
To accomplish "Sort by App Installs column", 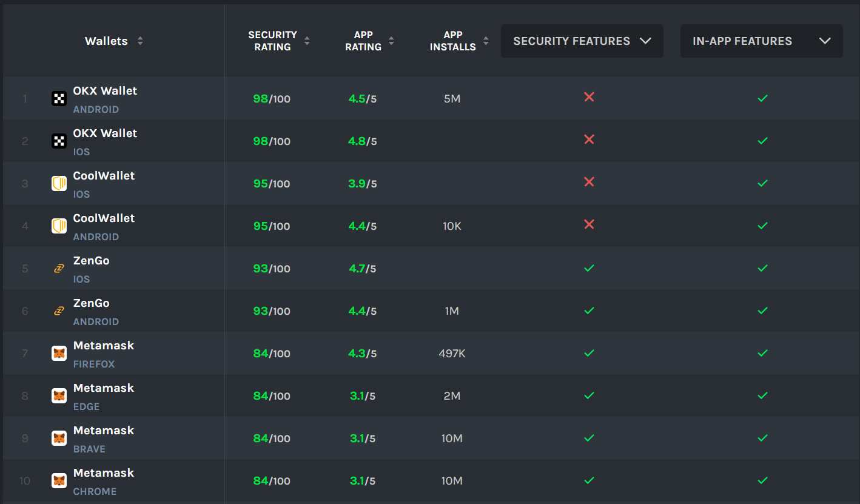I will [486, 41].
